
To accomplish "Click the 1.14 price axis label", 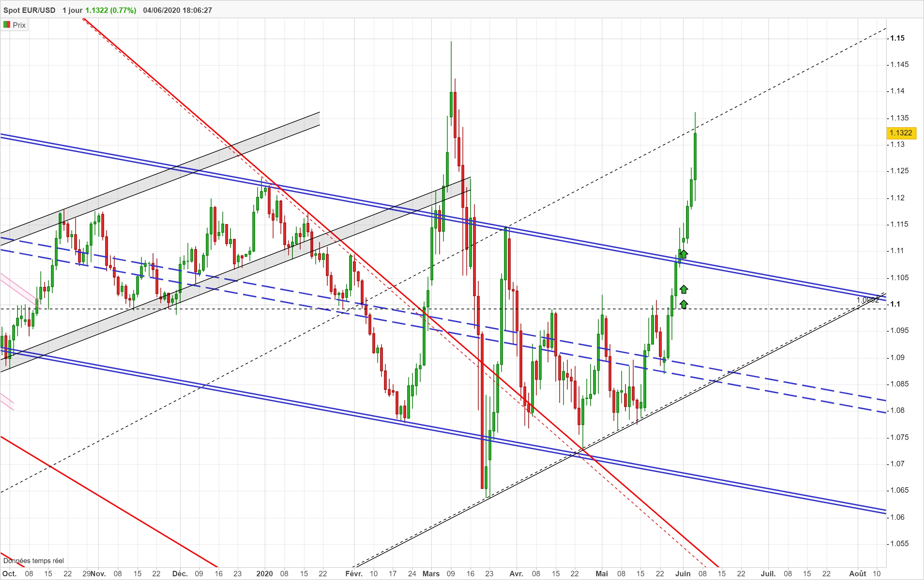I will click(x=897, y=91).
